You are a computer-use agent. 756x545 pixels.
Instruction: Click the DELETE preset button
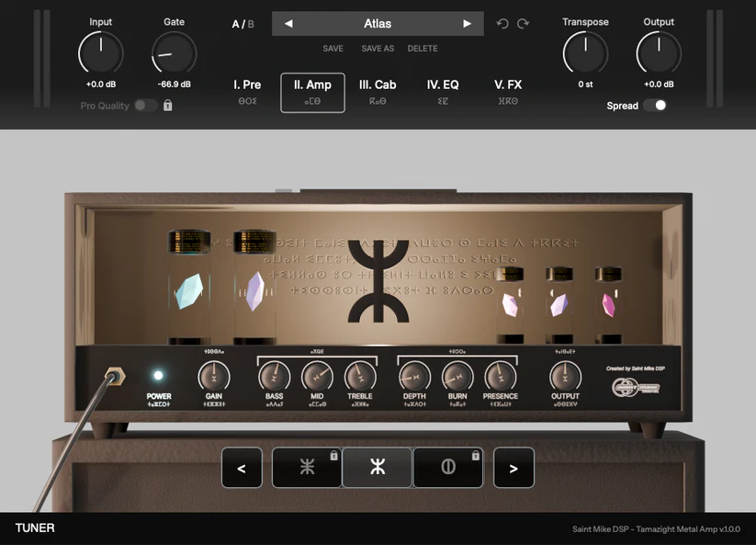(x=422, y=48)
